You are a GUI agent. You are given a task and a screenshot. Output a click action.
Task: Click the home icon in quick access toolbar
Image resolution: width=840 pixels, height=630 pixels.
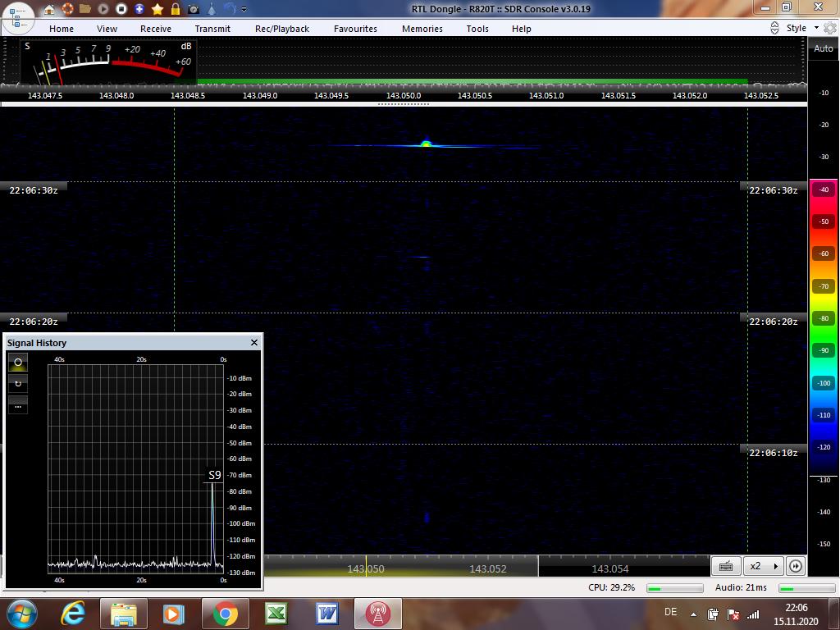[x=49, y=9]
